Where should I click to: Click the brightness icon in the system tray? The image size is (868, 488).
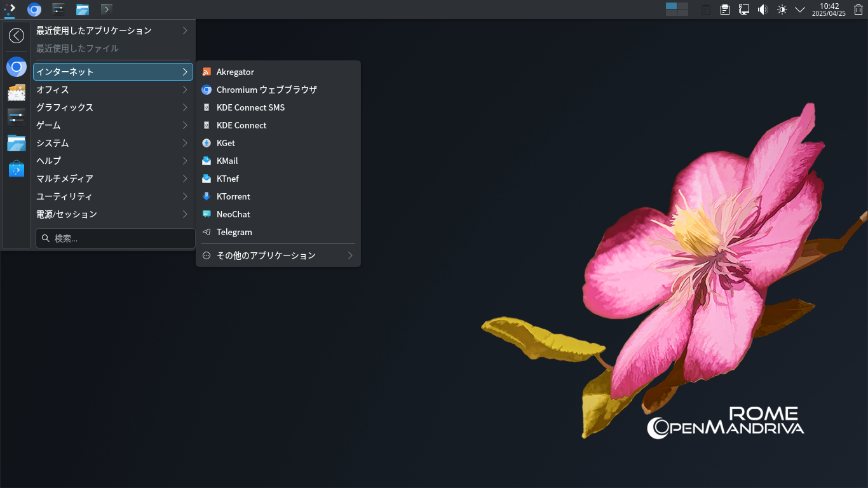point(782,10)
